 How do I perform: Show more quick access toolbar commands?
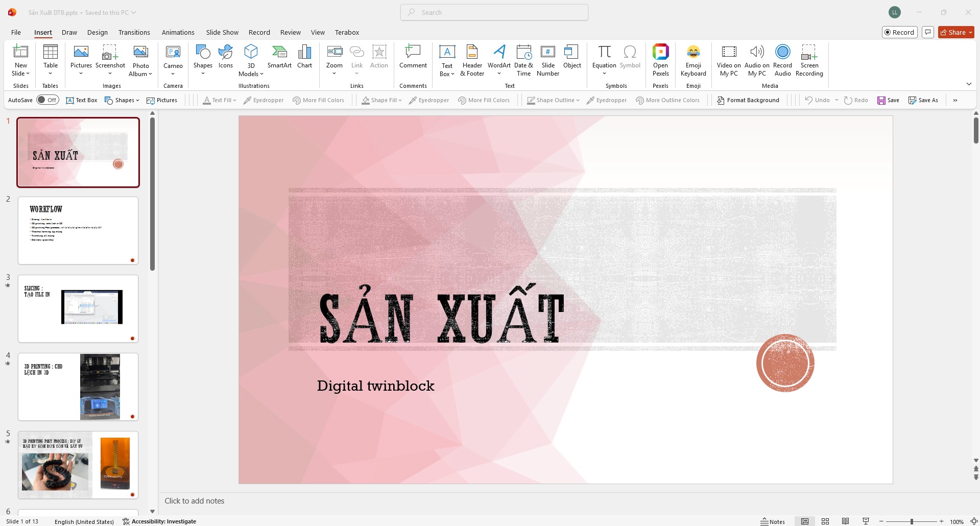(955, 100)
